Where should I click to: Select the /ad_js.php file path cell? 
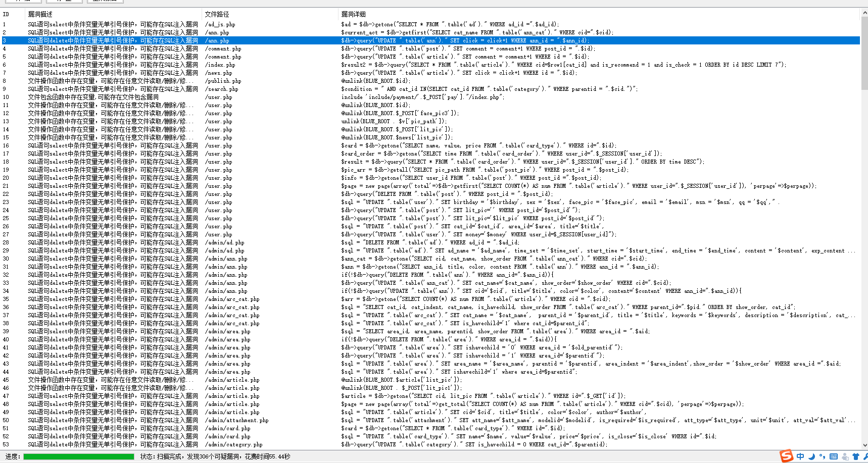tap(220, 24)
